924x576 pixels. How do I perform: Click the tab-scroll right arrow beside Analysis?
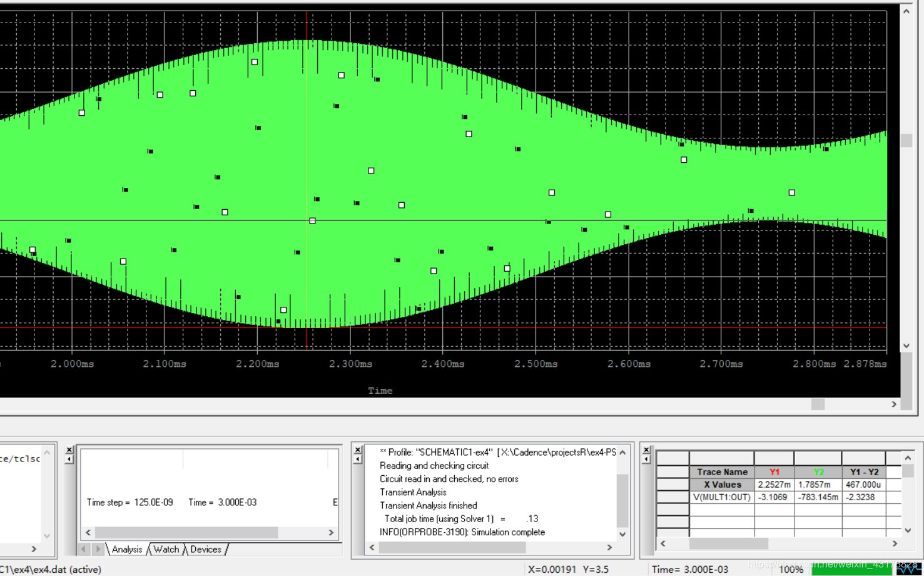(98, 549)
